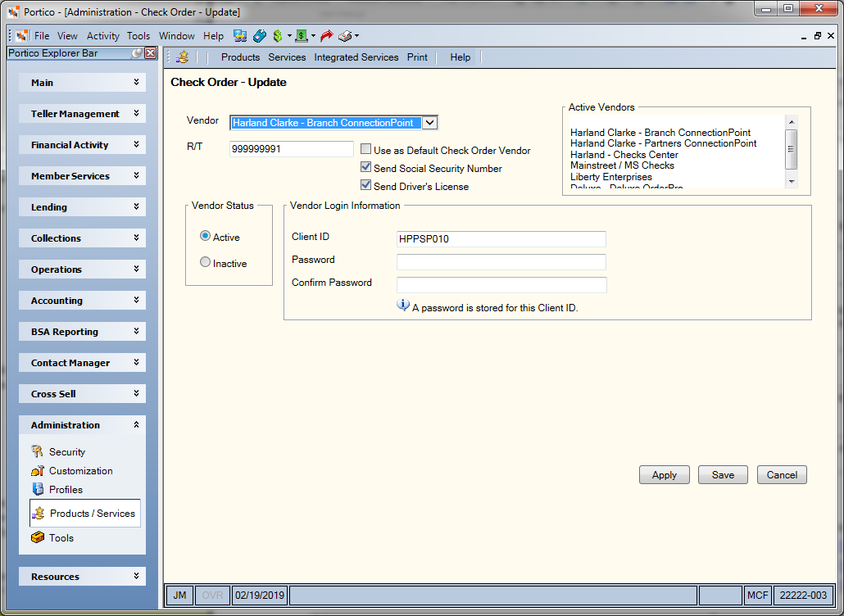Expand the Collections section

(83, 238)
